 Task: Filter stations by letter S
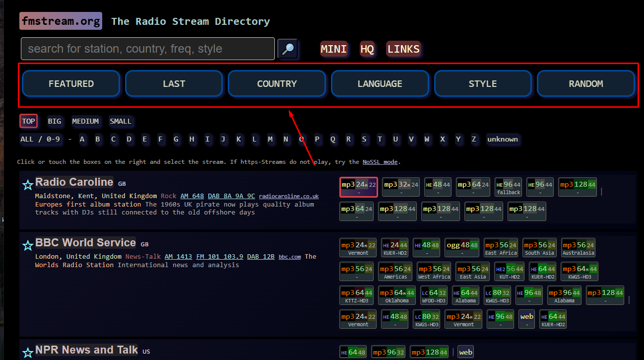pyautogui.click(x=364, y=139)
